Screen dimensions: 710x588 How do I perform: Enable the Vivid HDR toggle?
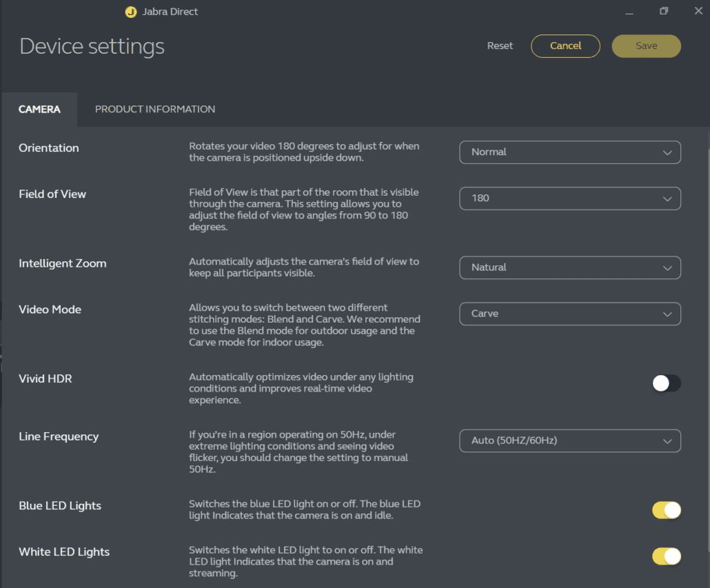coord(666,383)
